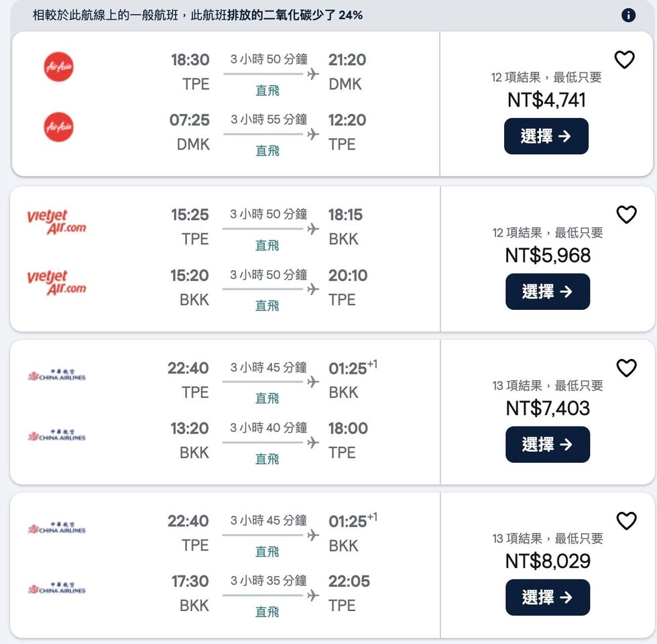Click the carbon emissions banner text
This screenshot has width=657, height=644.
pos(198,15)
